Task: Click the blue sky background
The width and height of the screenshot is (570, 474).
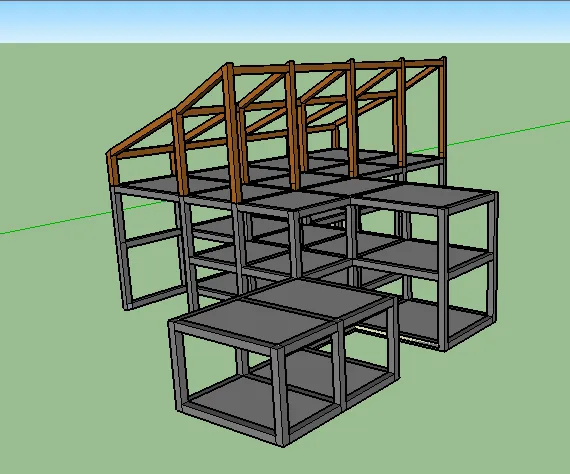Action: [285, 22]
